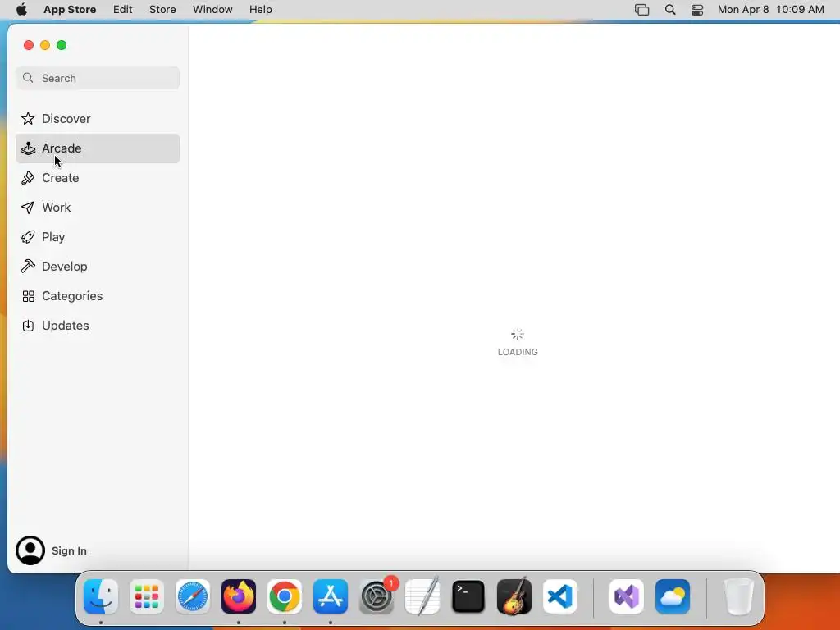Click the Categories label text
The image size is (840, 630).
(x=72, y=296)
